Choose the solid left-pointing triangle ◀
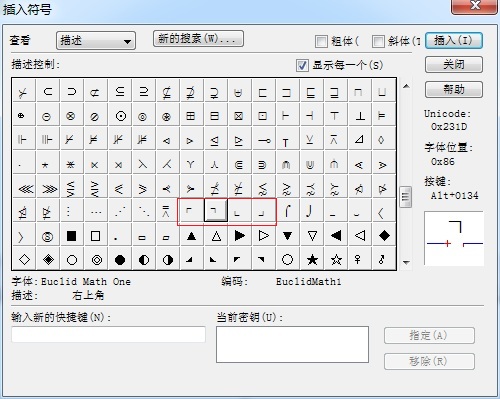The image size is (500, 399). tap(336, 236)
